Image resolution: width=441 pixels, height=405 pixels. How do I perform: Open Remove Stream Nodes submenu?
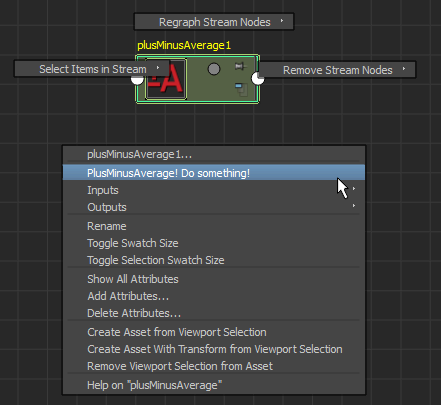point(338,70)
